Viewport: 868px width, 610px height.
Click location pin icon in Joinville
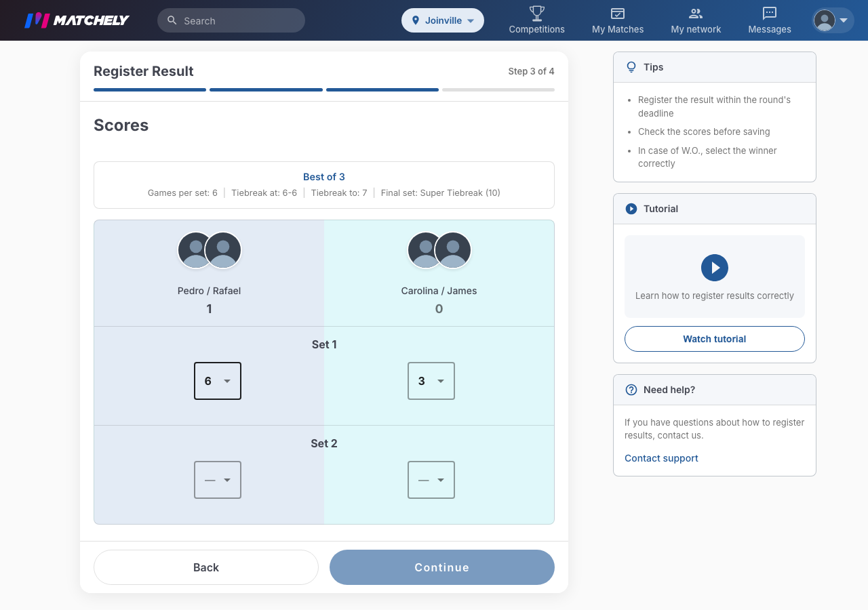(x=416, y=20)
